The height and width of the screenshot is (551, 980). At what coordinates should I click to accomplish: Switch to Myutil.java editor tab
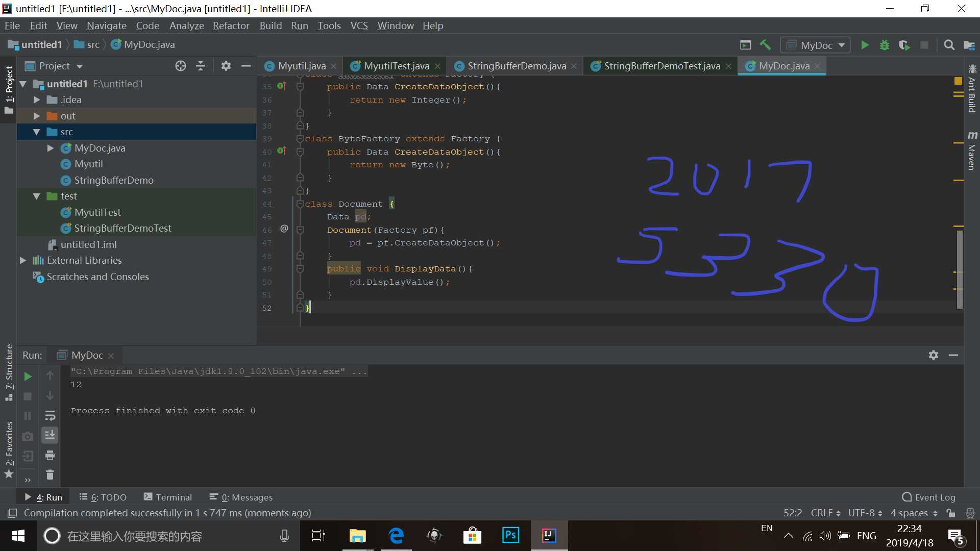[x=301, y=66]
